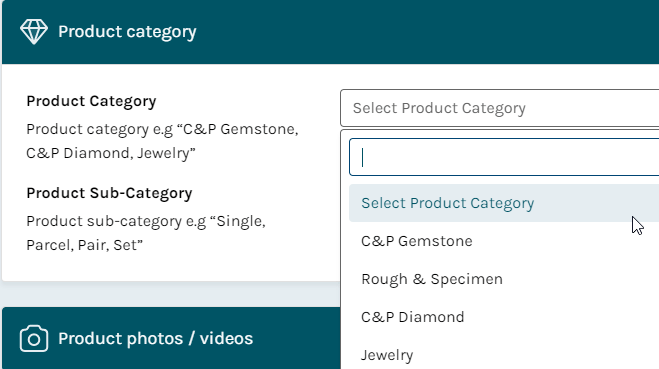This screenshot has width=659, height=369.
Task: Click the Product Sub-Category field label
Action: point(109,193)
